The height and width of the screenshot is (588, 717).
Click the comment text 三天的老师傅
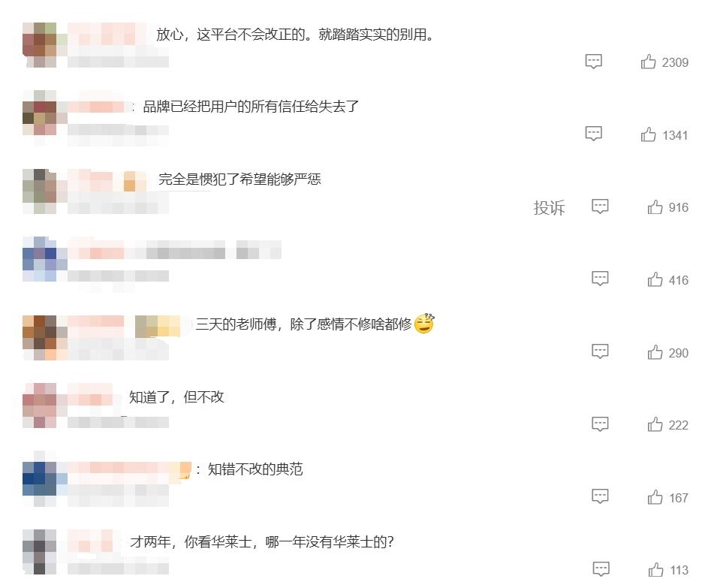tap(236, 324)
